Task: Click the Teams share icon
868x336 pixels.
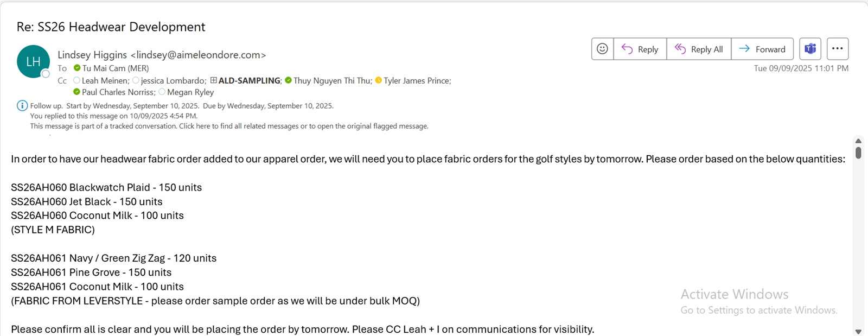Action: tap(810, 49)
